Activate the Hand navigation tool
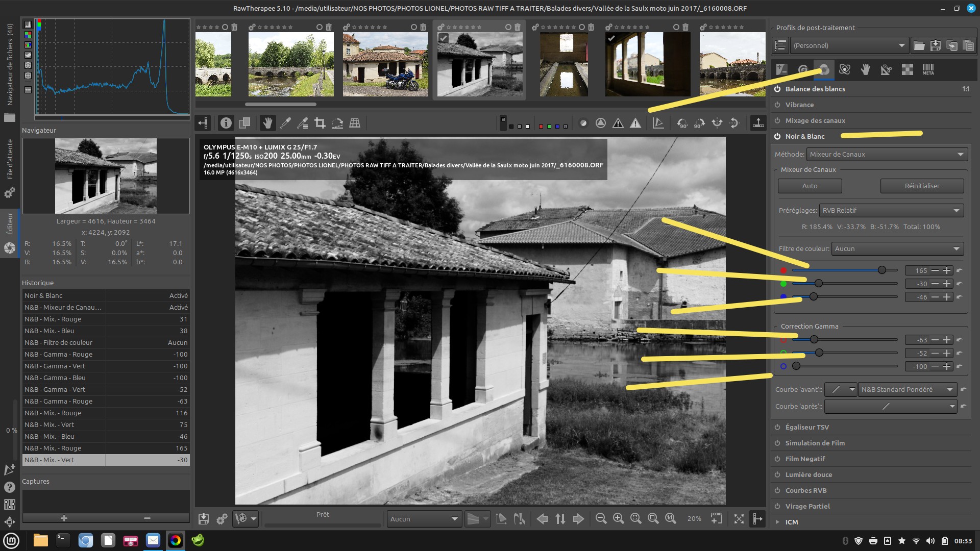The image size is (980, 551). coord(267,123)
